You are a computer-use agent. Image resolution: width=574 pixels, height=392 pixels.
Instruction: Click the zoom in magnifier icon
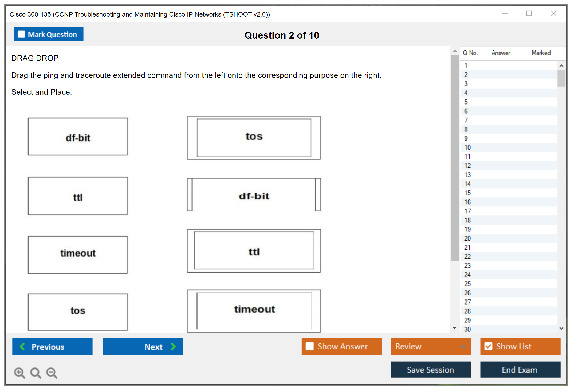19,373
